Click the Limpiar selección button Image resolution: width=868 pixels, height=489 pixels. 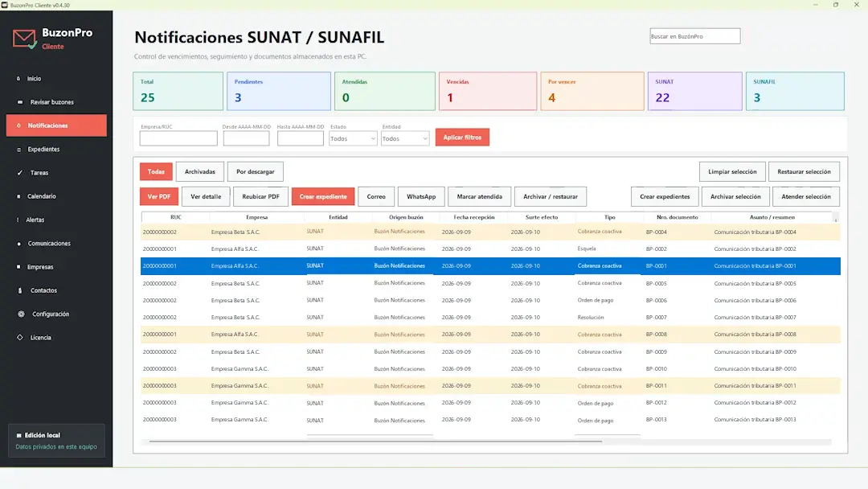[x=732, y=171]
